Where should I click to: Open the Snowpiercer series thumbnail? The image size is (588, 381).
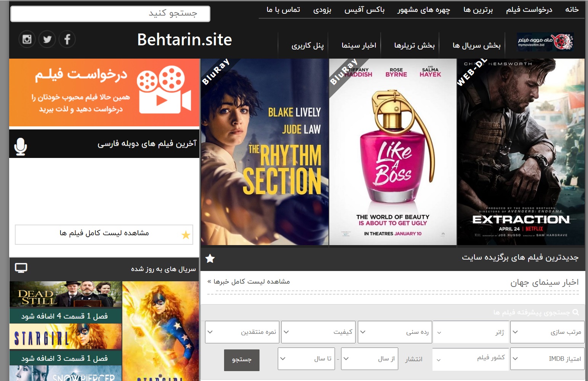(x=66, y=373)
